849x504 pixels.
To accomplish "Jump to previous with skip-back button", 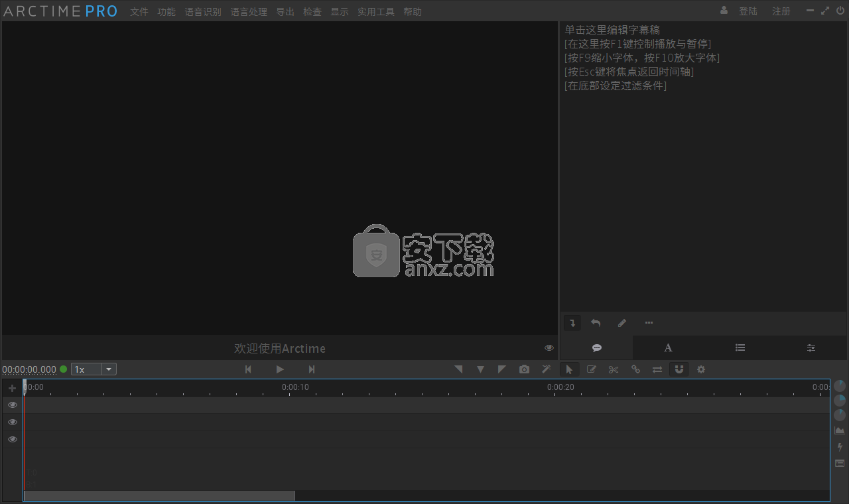I will click(248, 369).
